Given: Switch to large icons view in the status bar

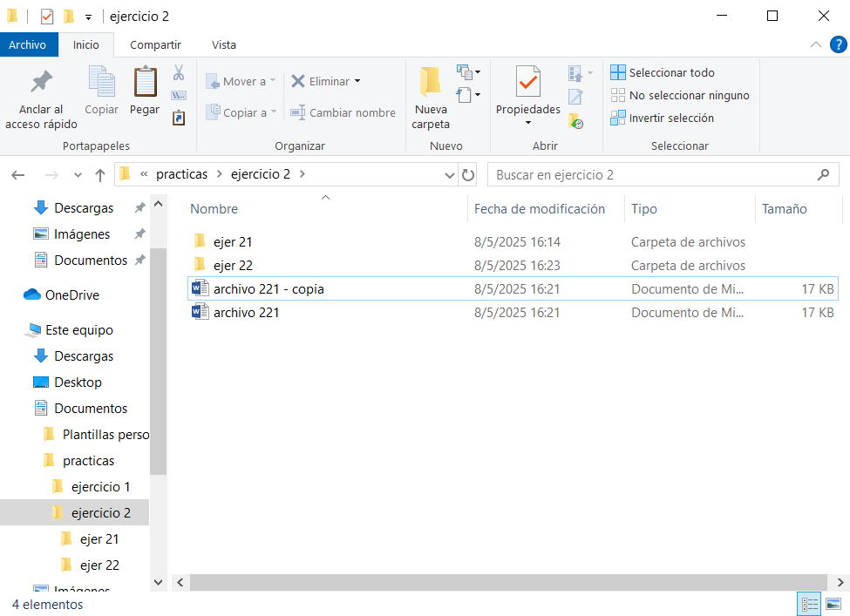Looking at the screenshot, I should [x=833, y=604].
